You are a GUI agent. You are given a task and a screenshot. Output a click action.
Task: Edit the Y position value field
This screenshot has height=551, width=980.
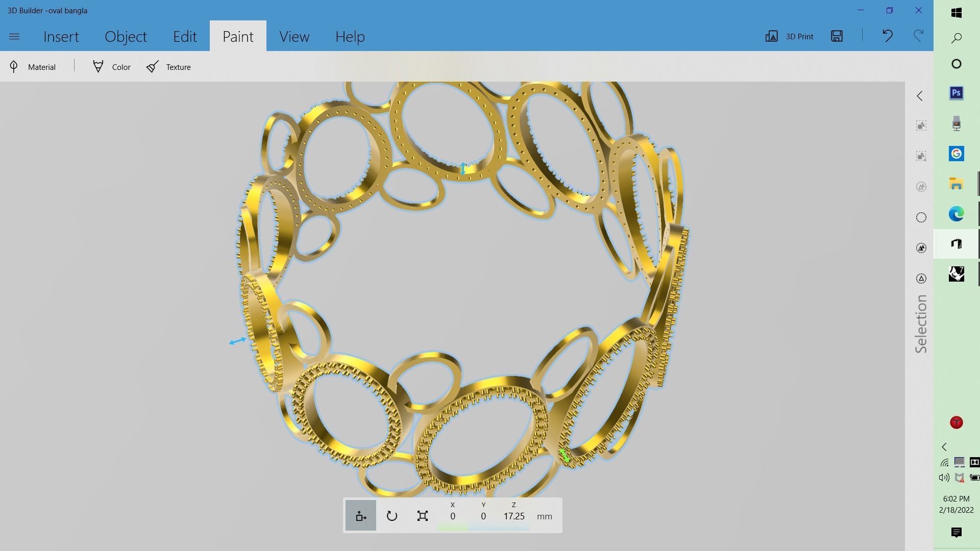483,516
